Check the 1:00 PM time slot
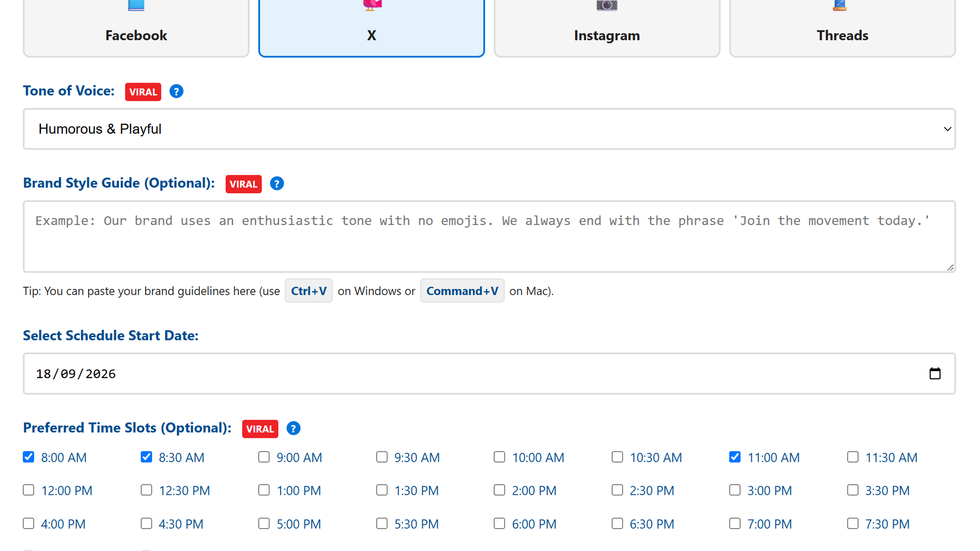Screen dimensions: 980x551 pos(264,490)
